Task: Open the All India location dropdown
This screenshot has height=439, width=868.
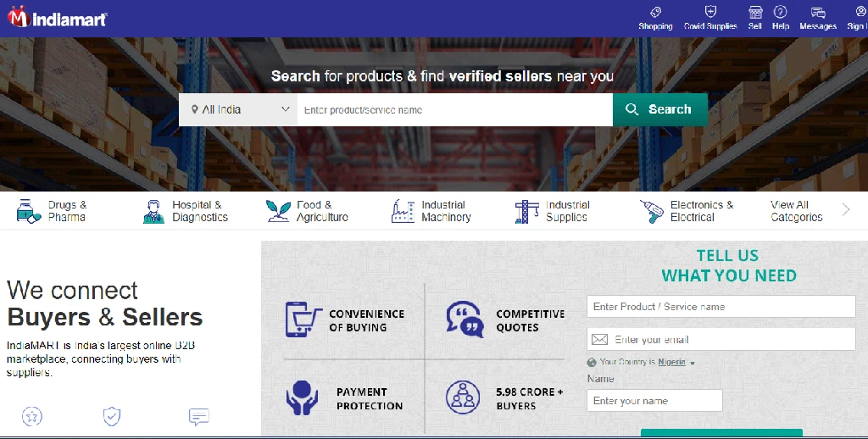Action: coord(238,109)
